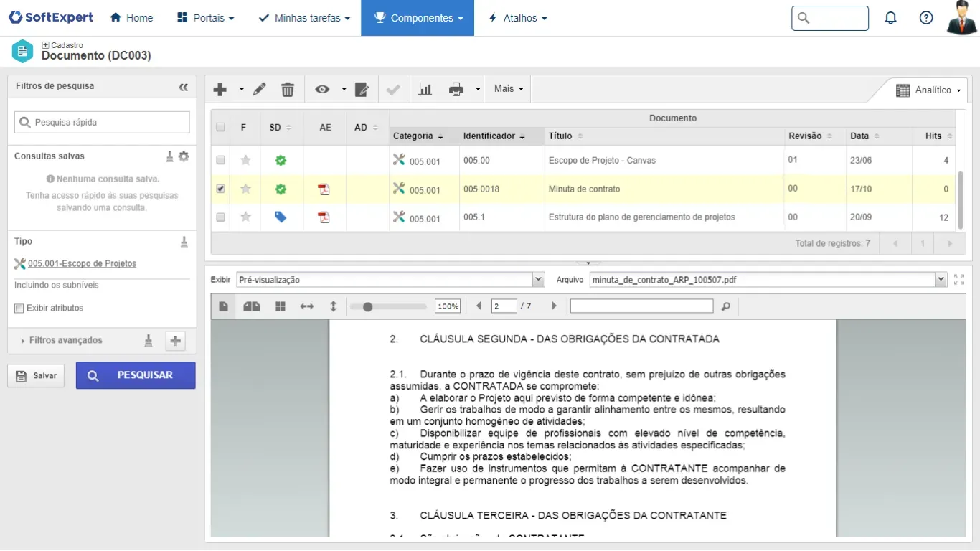Click the eye view document icon

(322, 89)
